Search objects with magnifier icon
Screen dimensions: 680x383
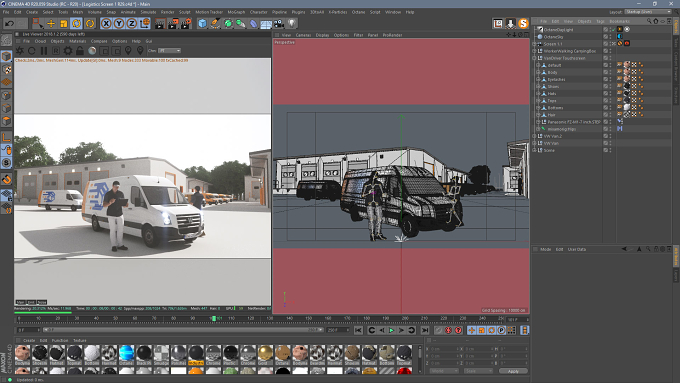(649, 21)
